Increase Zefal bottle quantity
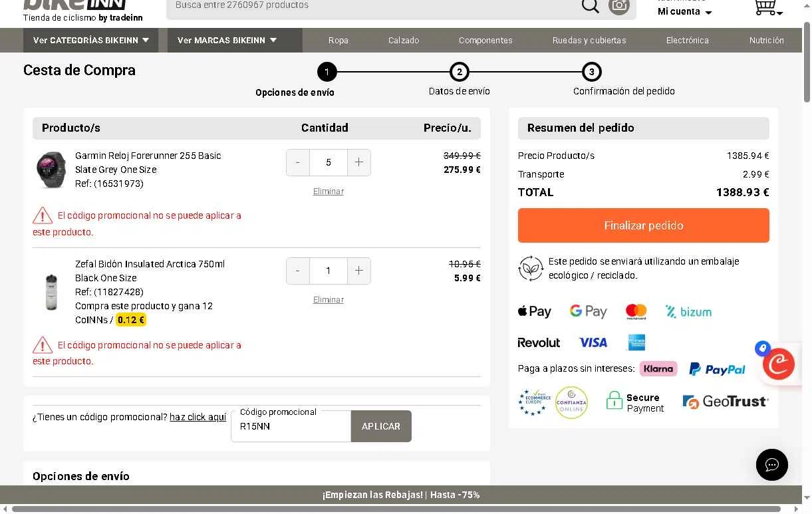812x514 pixels. pos(359,271)
